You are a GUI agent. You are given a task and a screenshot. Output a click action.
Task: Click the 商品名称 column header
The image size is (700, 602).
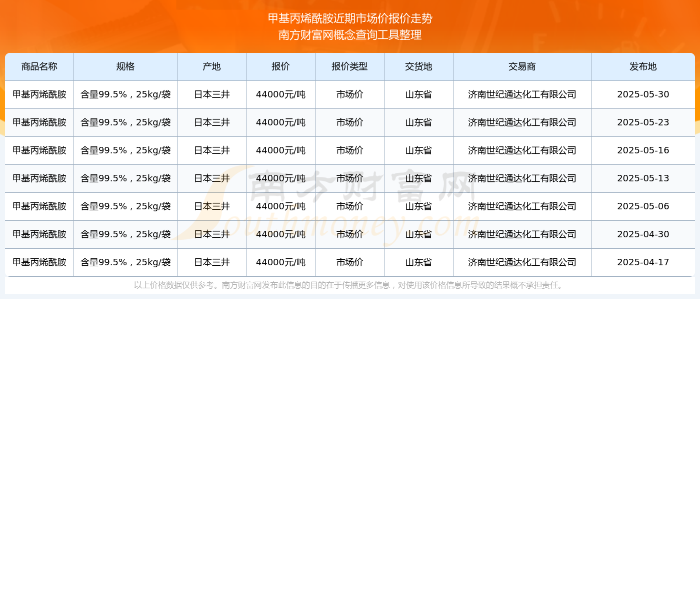(x=39, y=66)
